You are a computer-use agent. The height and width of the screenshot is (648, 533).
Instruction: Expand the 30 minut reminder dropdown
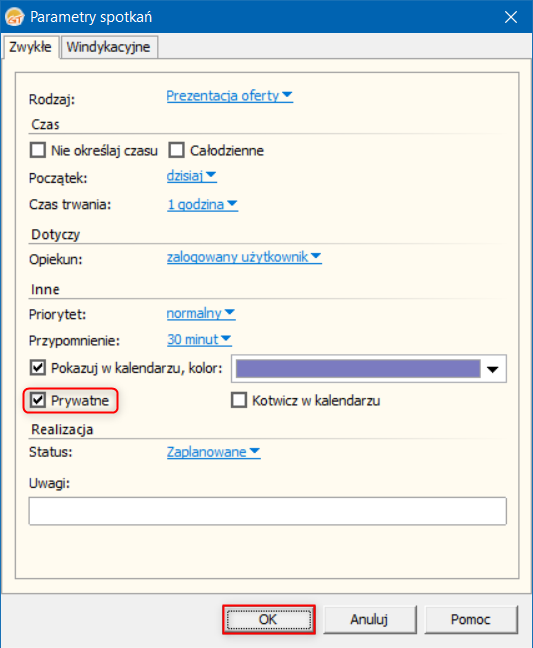pyautogui.click(x=199, y=339)
